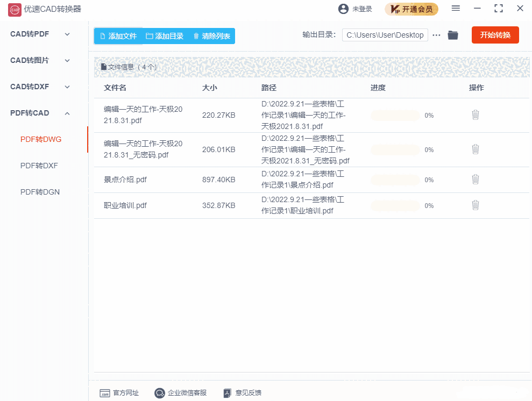Open output folder via the folder icon
Screen dimensions: 532x401
point(452,35)
